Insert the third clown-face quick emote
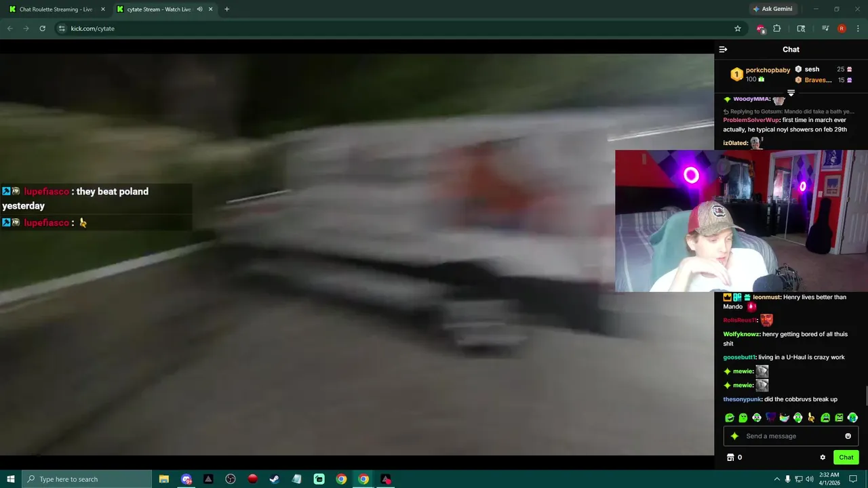868x488 pixels. tap(757, 418)
